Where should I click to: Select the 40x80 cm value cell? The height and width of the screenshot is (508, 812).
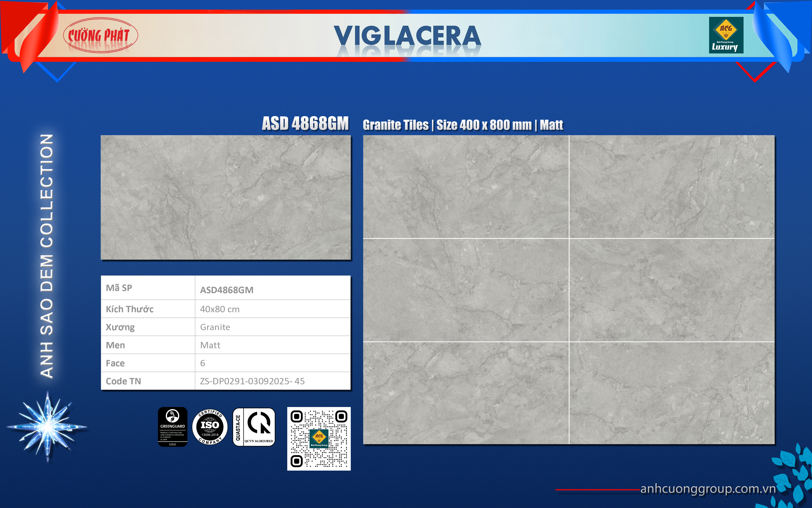(x=273, y=309)
